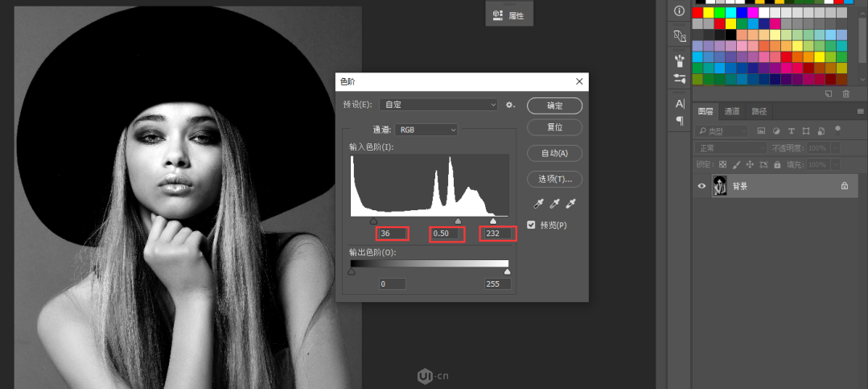Click the delete swatch trash icon
868x389 pixels.
click(x=845, y=93)
